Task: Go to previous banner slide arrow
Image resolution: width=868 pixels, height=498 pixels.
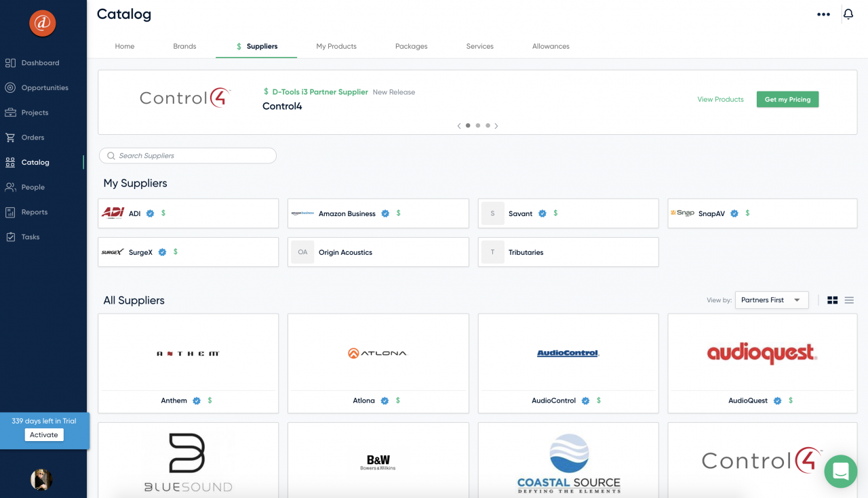Action: [x=459, y=126]
